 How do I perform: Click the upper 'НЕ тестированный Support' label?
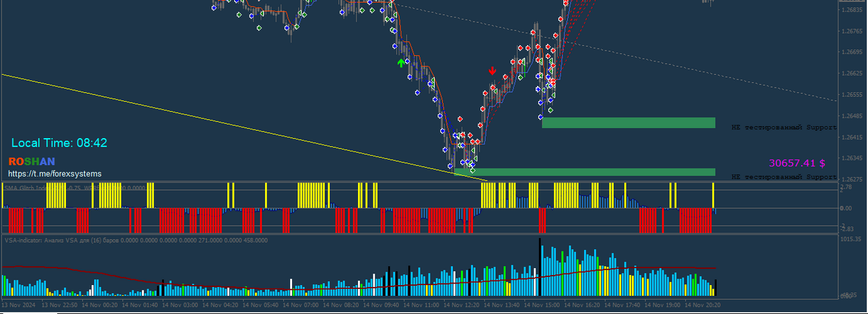(784, 127)
